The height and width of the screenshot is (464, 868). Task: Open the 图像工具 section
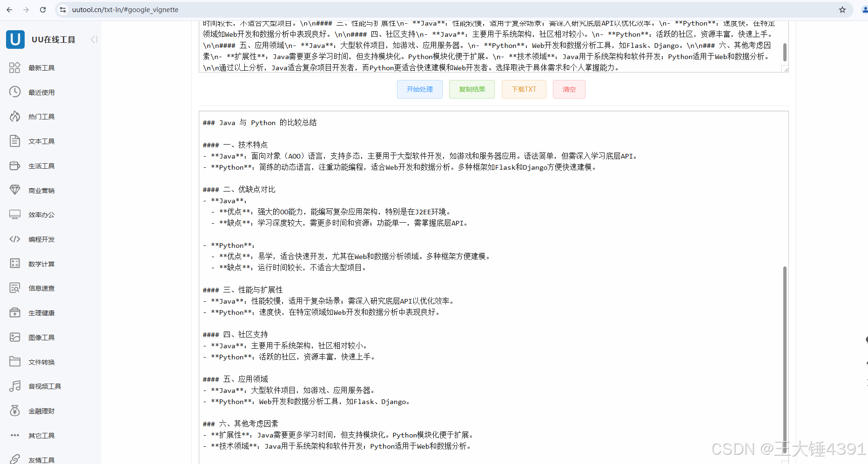pyautogui.click(x=41, y=337)
